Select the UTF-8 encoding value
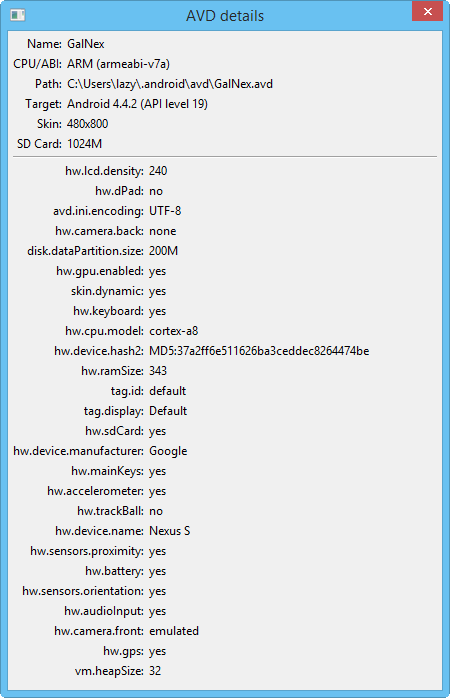Image resolution: width=450 pixels, height=698 pixels. point(165,211)
